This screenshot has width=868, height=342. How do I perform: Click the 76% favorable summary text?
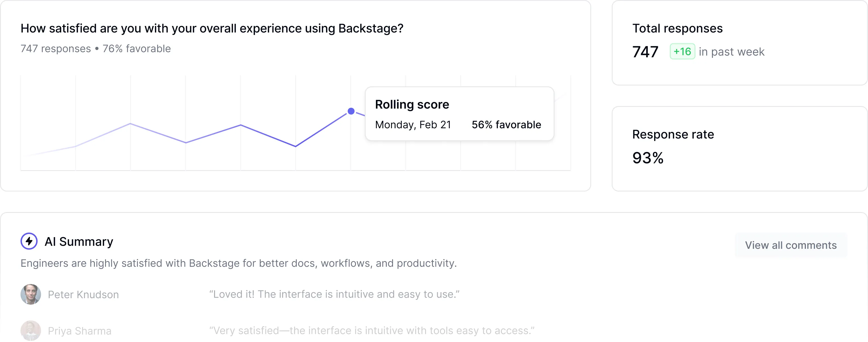[x=136, y=48]
